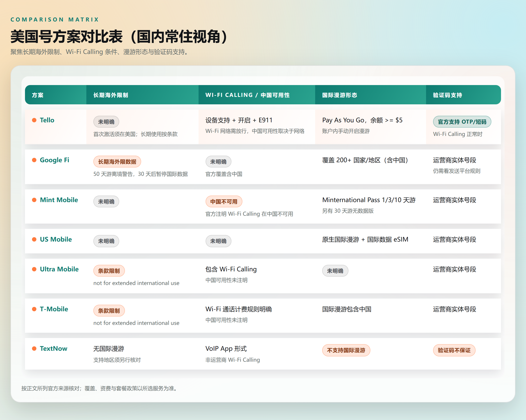This screenshot has width=526, height=420.
Task: Click Google Fi's 未明确 Wi-Fi Calling badge
Action: click(218, 162)
